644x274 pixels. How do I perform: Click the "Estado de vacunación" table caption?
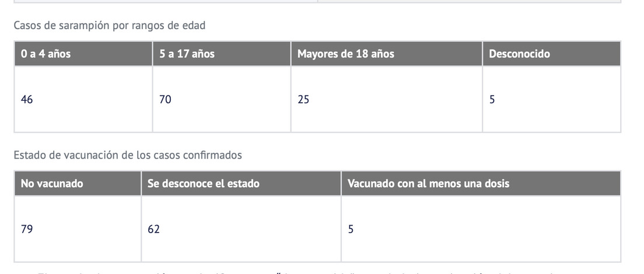(x=127, y=155)
